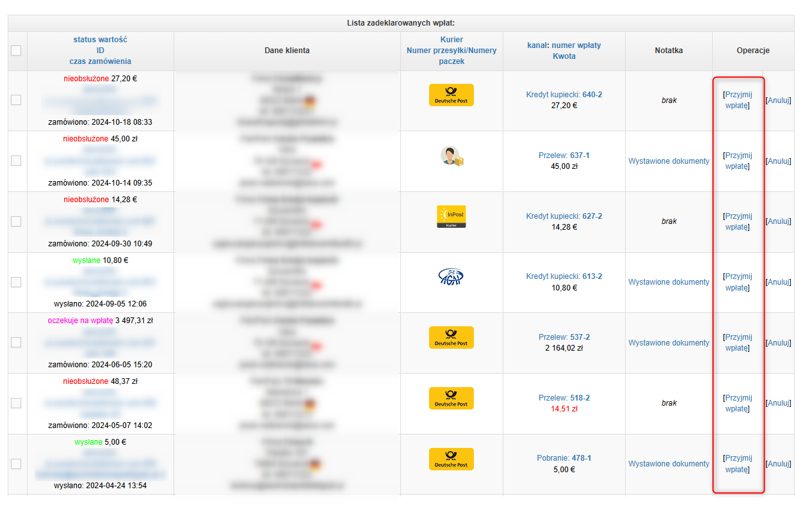812x517 pixels.
Task: Click brak note in 627-2 row
Action: coord(669,221)
